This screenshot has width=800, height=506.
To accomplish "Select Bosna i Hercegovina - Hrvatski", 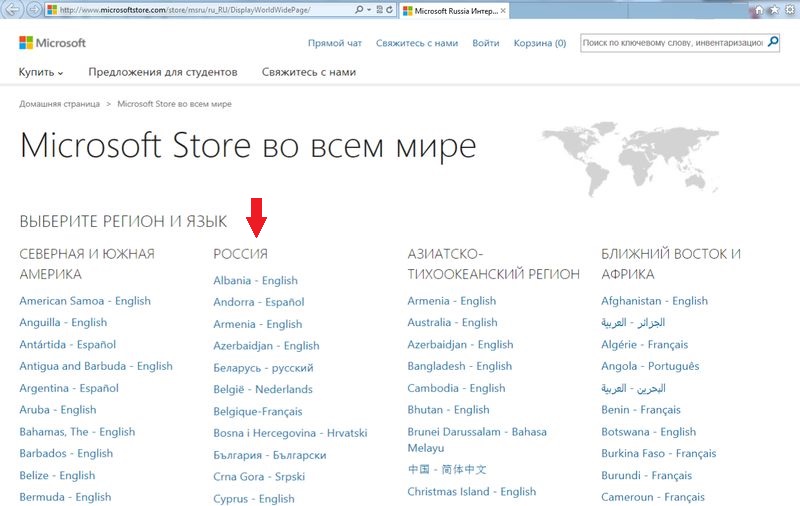I will [x=290, y=433].
